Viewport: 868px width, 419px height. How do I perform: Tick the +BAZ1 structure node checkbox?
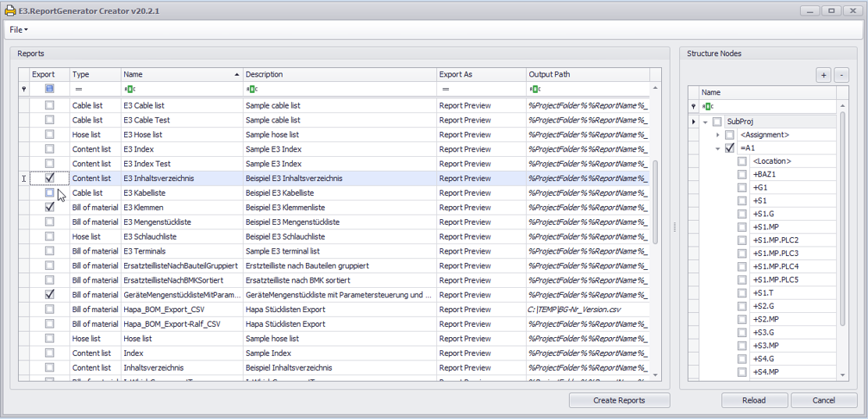click(742, 175)
